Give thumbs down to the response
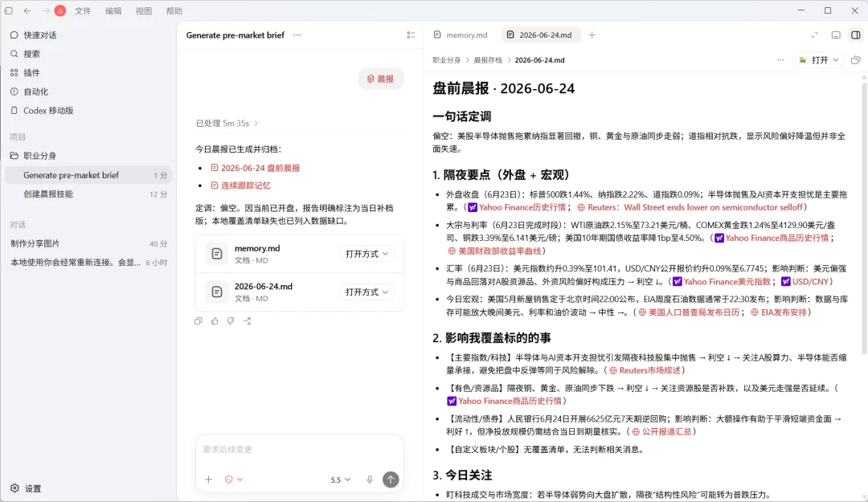This screenshot has height=502, width=868. [x=231, y=321]
